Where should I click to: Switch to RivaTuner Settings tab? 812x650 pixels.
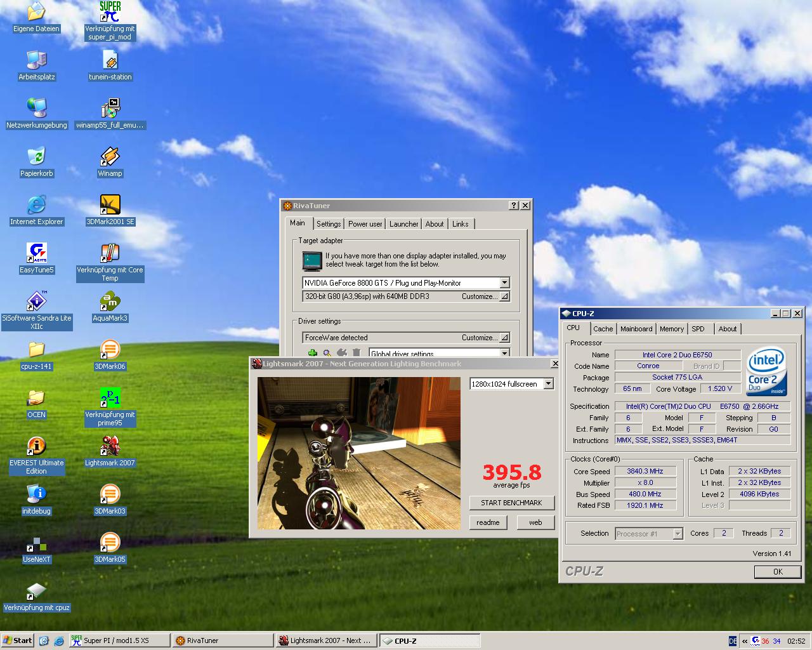point(329,224)
